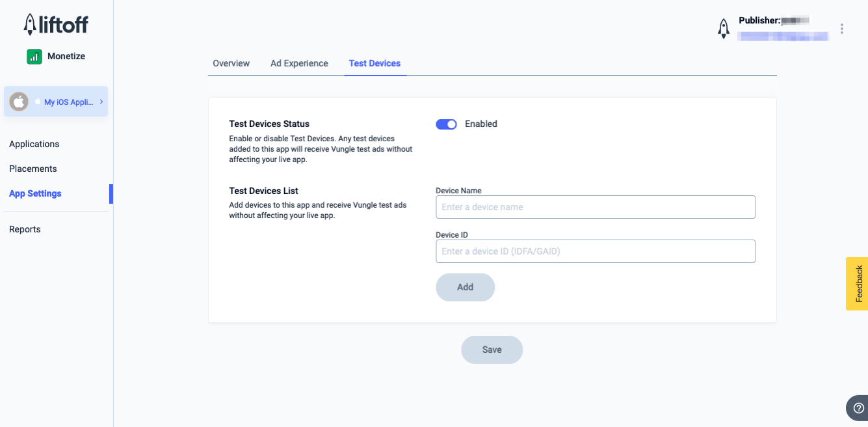
Task: Click the Apple app icon in sidebar
Action: 19,102
